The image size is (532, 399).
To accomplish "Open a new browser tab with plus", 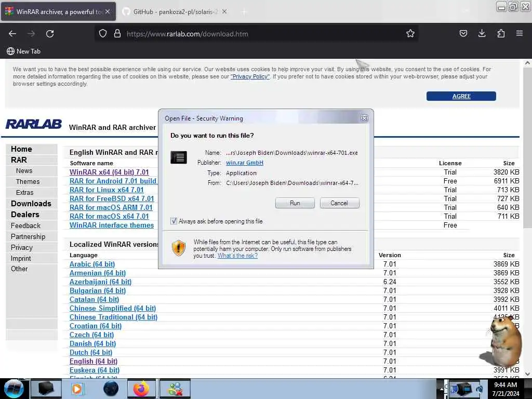I will [x=244, y=12].
